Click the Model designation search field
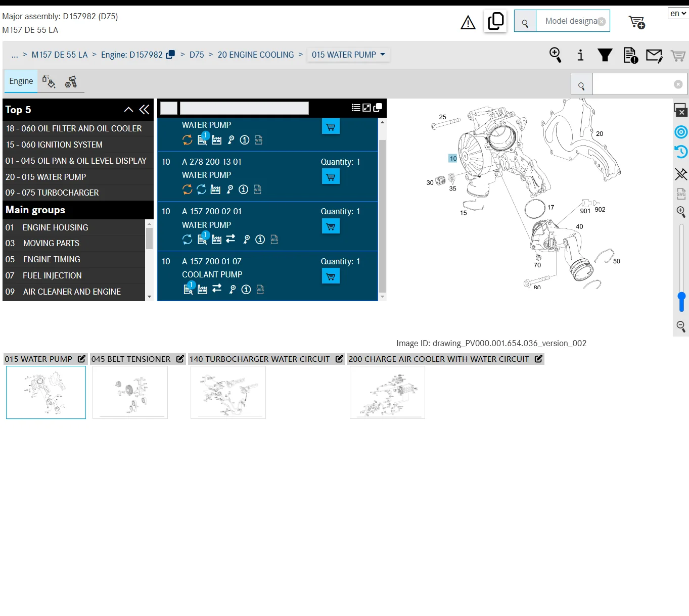Screen dimensions: 689x616 (573, 21)
